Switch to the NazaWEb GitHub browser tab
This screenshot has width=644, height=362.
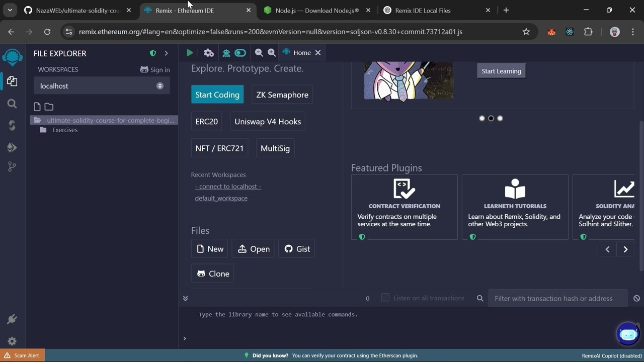[78, 10]
